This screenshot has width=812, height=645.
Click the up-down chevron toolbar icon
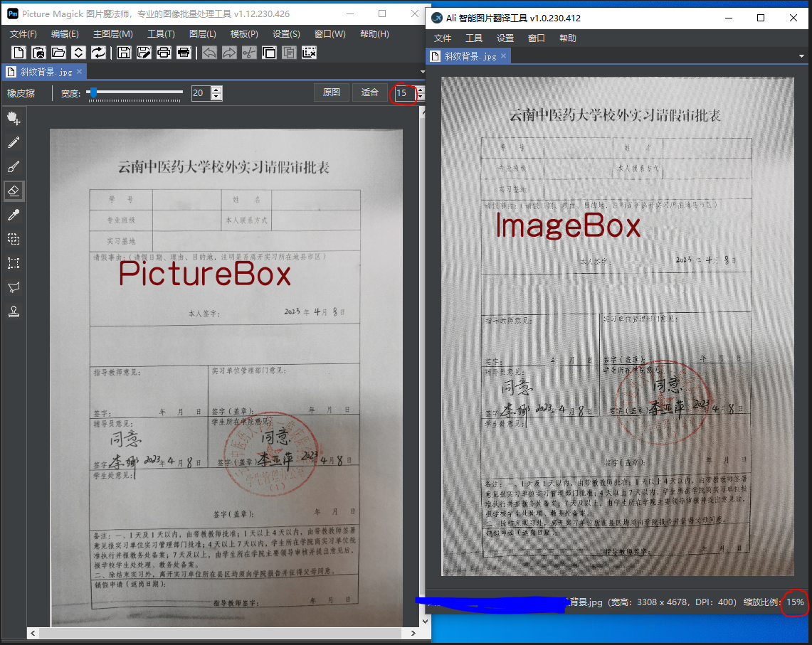click(78, 53)
